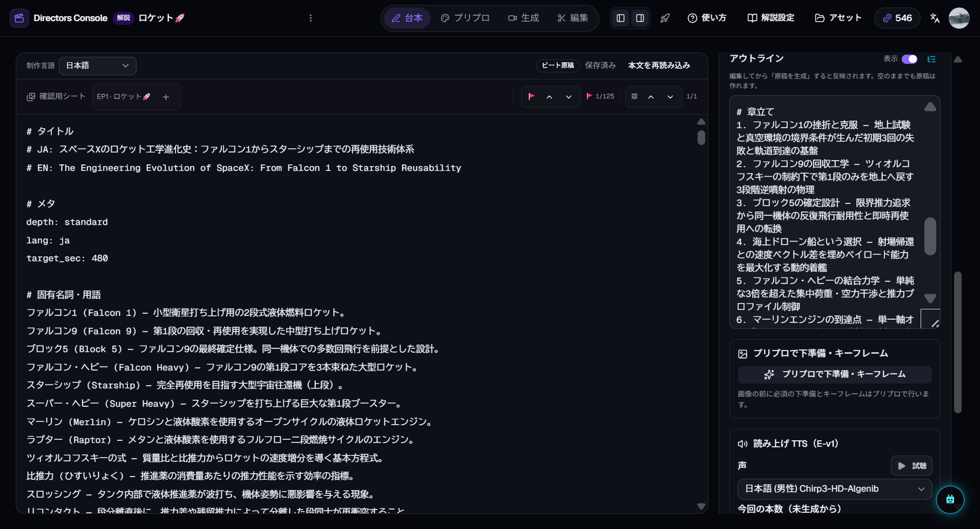Click 本文を再読み込み
This screenshot has width=980, height=529.
(659, 65)
